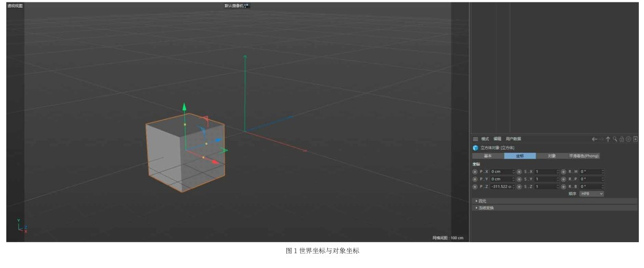Toggle the S.Y keyframe circle button
644x268 pixels.
tap(519, 179)
